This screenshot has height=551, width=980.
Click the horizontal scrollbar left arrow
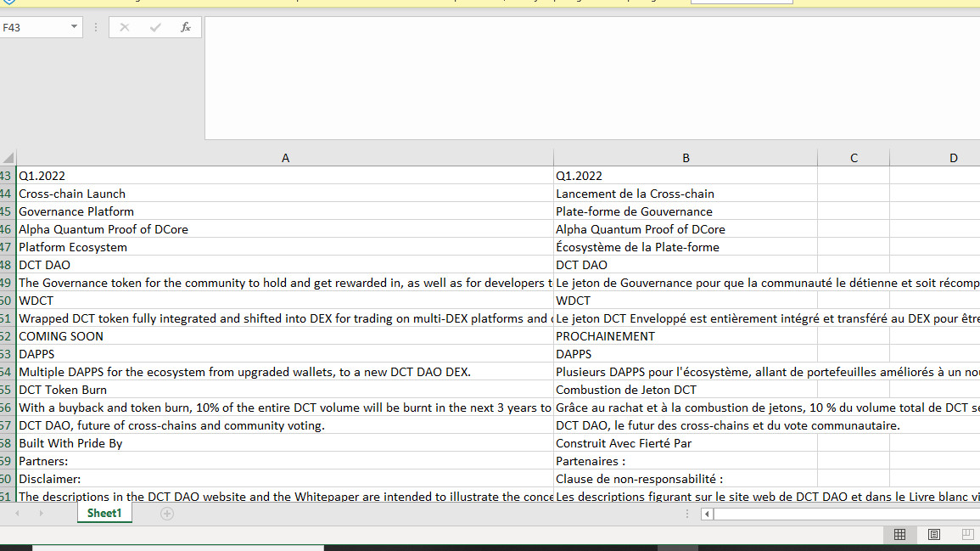707,514
